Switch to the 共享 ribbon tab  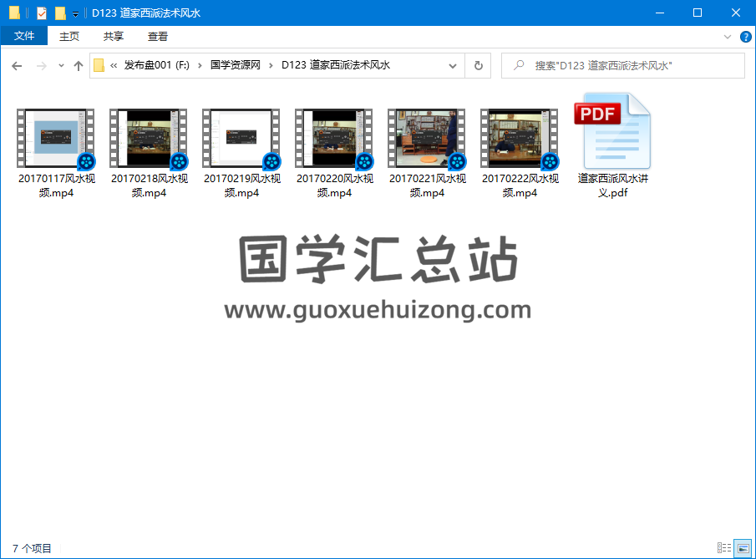coord(114,36)
